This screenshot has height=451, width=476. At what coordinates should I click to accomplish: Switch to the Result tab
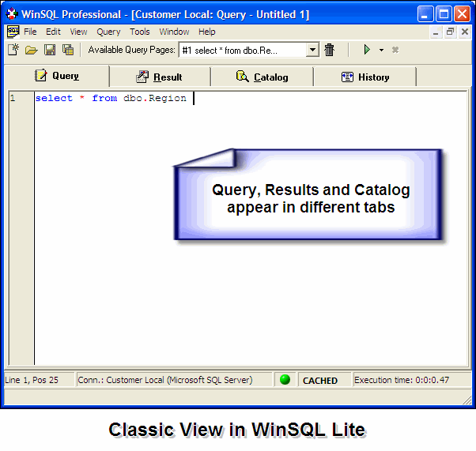click(160, 77)
